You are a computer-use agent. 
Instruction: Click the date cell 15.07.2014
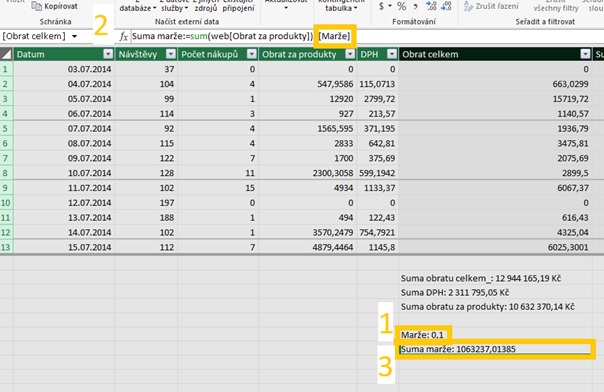(64, 247)
